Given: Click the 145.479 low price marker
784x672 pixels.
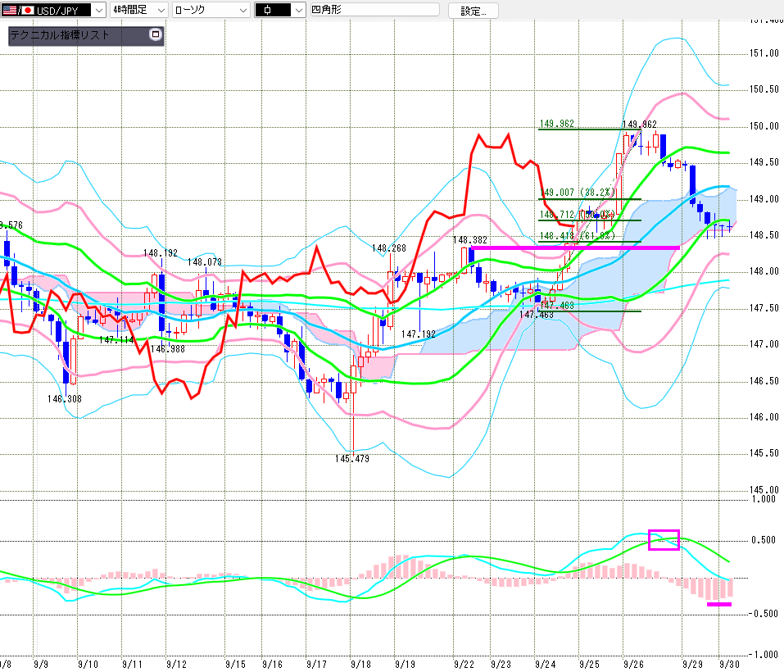Looking at the screenshot, I should pos(352,458).
